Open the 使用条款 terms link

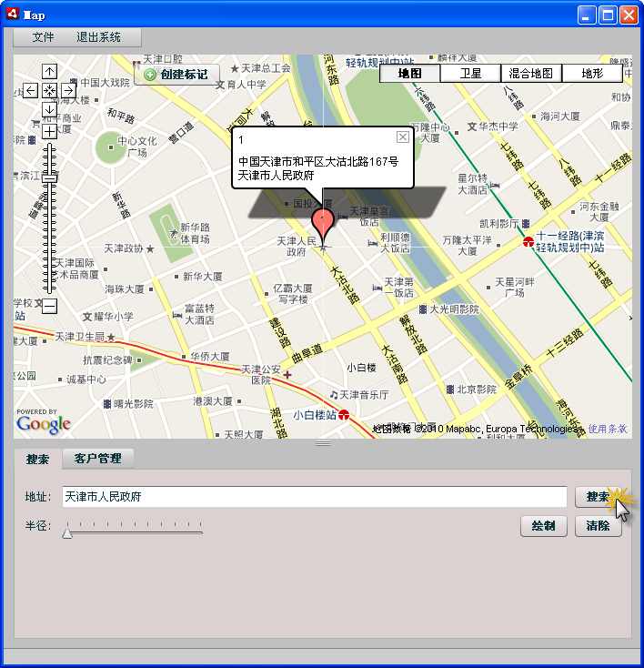[x=608, y=429]
